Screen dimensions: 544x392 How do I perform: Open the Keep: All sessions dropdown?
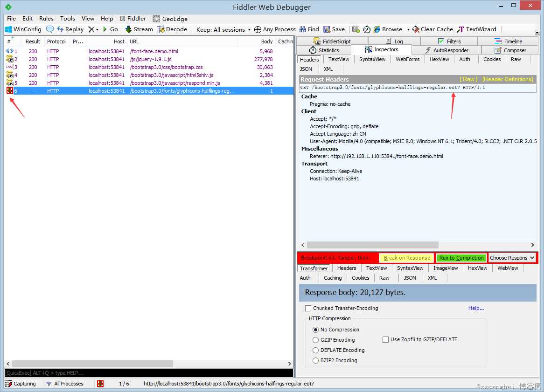223,29
